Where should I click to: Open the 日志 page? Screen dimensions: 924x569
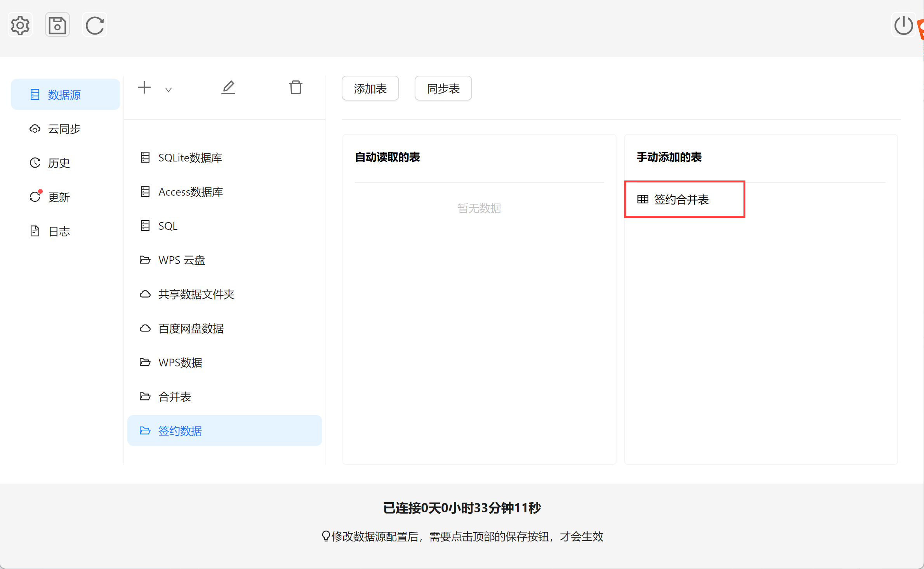pos(59,231)
